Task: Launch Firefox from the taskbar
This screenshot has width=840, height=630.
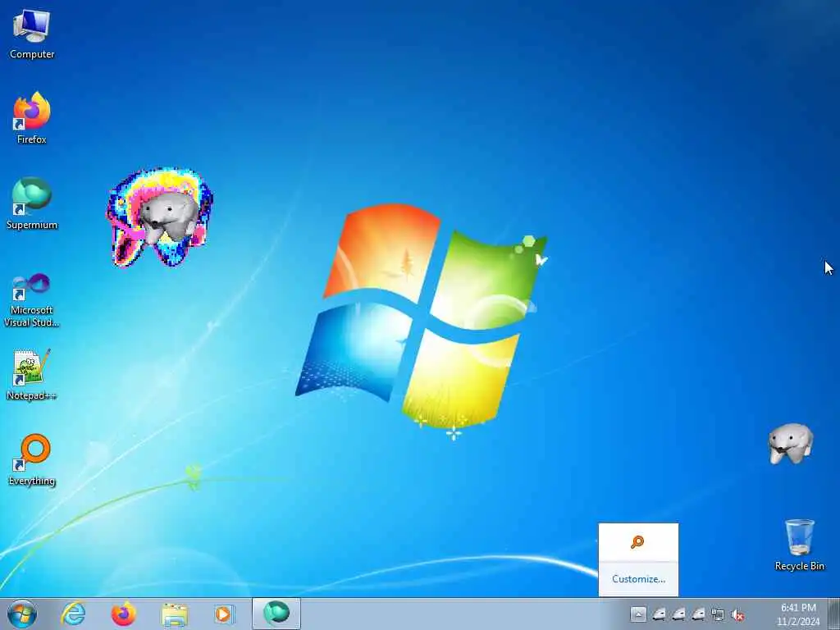Action: (124, 614)
